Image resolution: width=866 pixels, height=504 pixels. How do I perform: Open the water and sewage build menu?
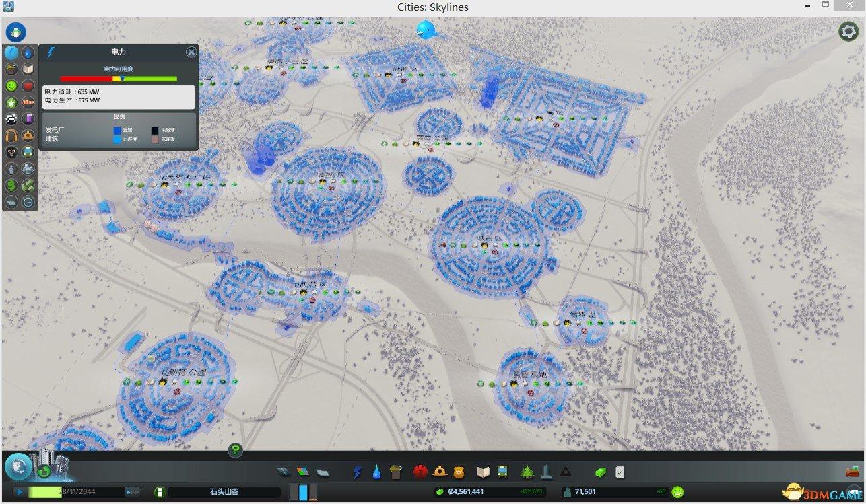tap(376, 472)
